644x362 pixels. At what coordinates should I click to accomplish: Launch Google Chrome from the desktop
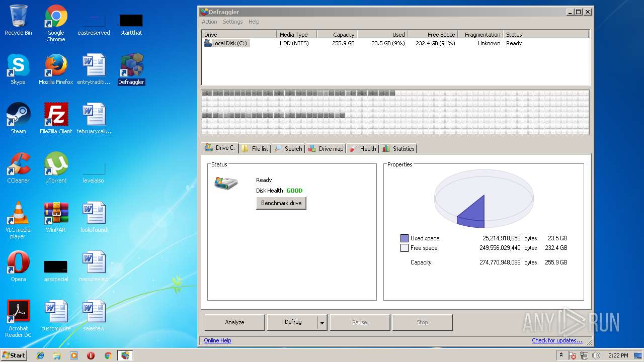(x=56, y=23)
